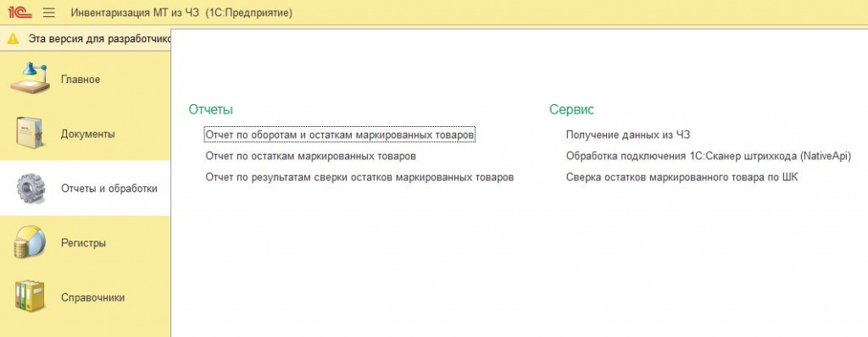
Task: Open the hamburger main menu
Action: coord(48,12)
